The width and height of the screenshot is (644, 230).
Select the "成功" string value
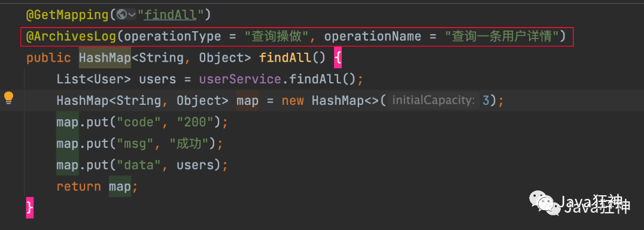(190, 143)
